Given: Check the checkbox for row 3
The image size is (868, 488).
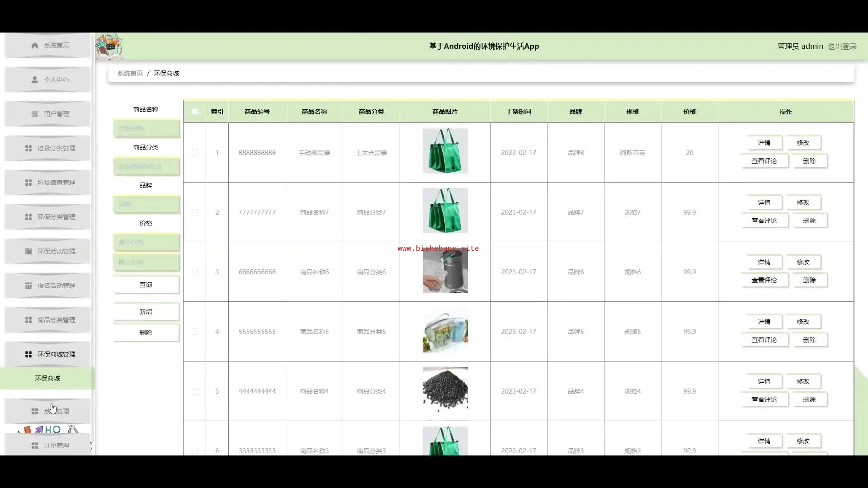Looking at the screenshot, I should coord(195,272).
